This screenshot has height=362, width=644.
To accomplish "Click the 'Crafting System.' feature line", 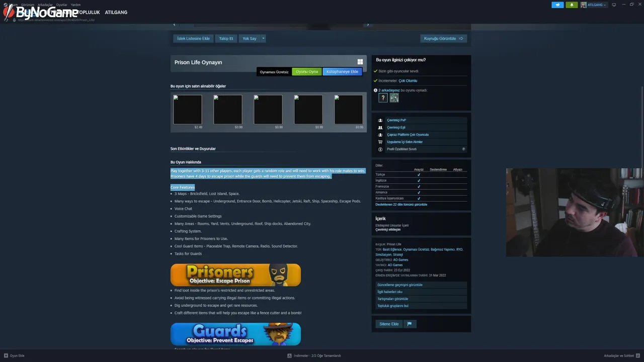I will tap(188, 231).
